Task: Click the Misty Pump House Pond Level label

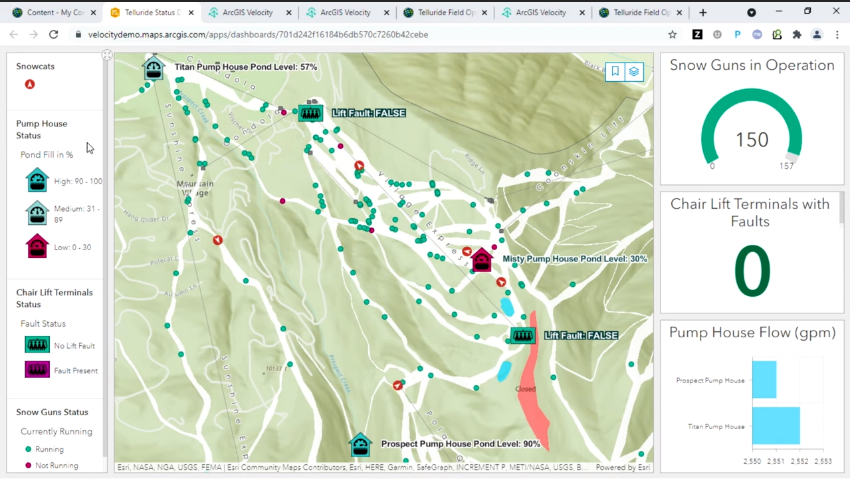Action: click(575, 258)
